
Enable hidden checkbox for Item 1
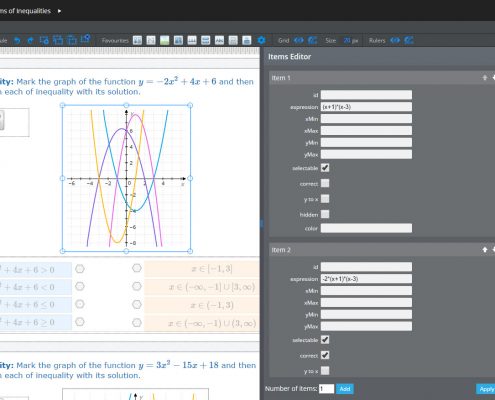pos(325,214)
